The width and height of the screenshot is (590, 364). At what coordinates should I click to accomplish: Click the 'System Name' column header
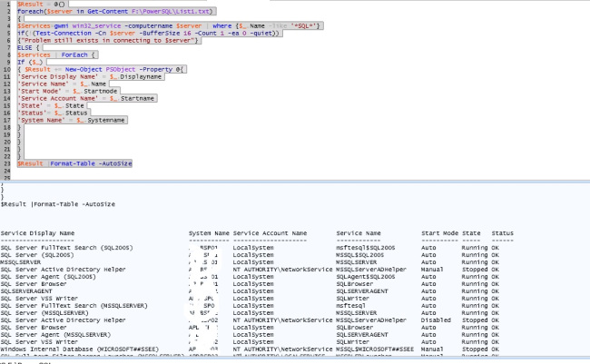pos(209,233)
